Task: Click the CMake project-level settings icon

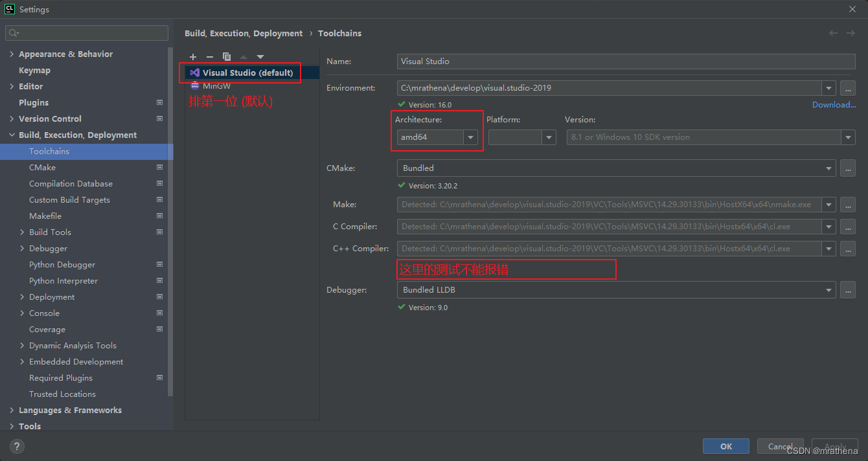Action: [x=160, y=167]
